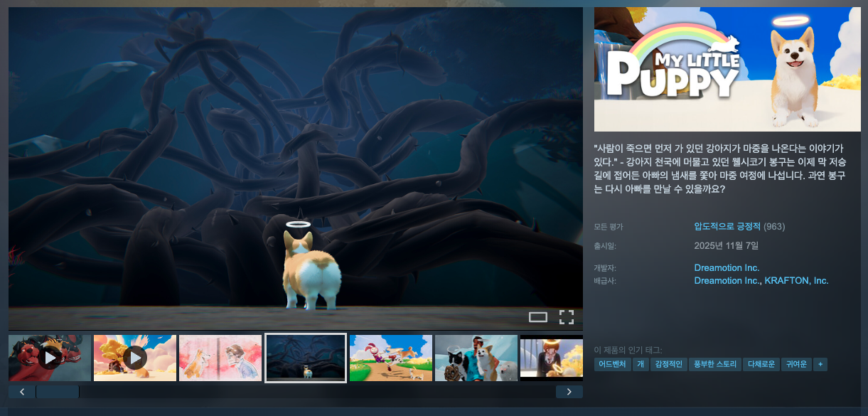Screen dimensions: 868x416
Task: Select the watercolor dog and man thumbnail
Action: [x=220, y=358]
